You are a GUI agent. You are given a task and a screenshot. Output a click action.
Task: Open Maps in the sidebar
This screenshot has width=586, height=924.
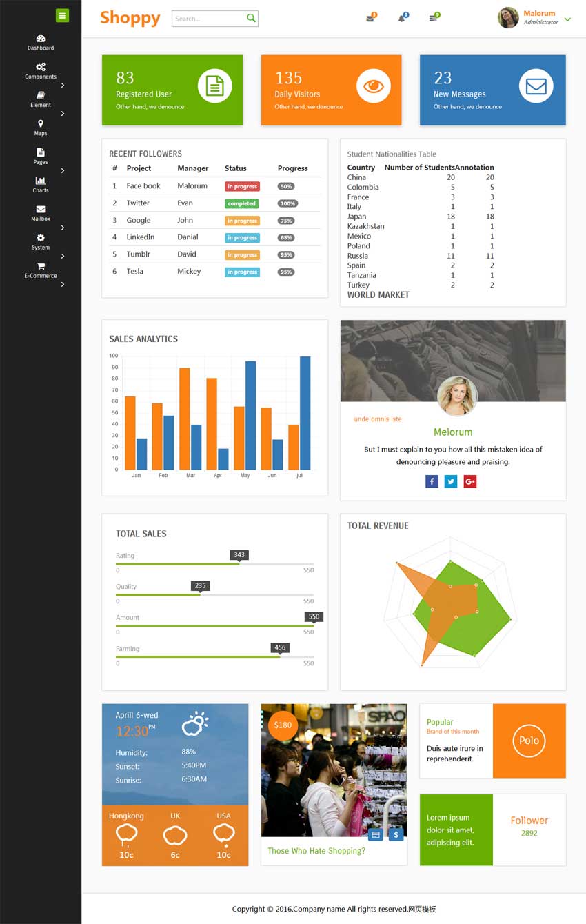[41, 128]
